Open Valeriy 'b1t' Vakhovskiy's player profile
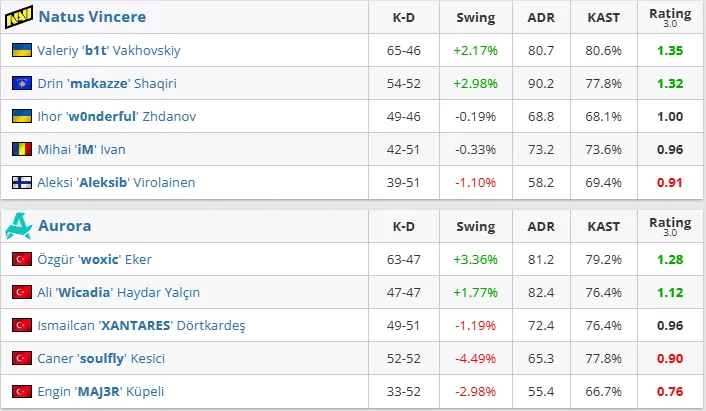 click(110, 50)
